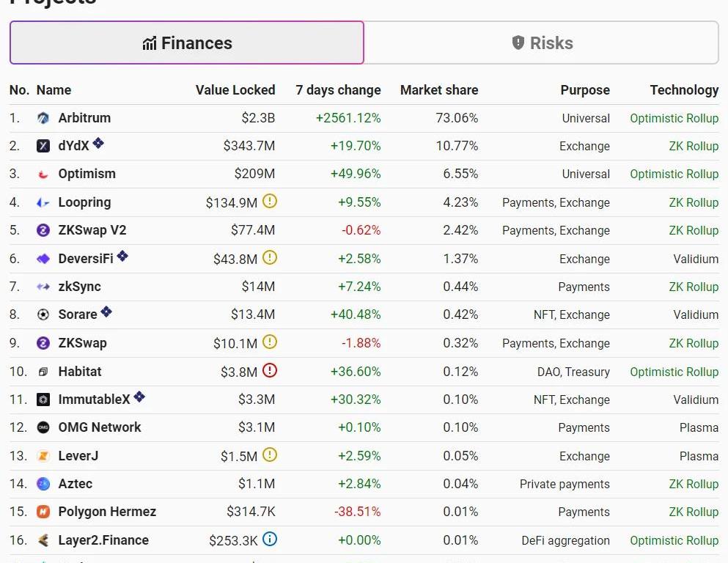Open the Optimism project link
728x563 pixels.
(x=87, y=174)
